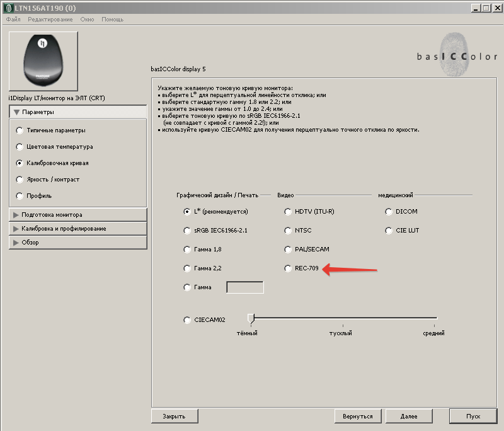
Task: Click the 'i1Display LT/монитор на ЭЛТ (CRT)' label
Action: [x=57, y=98]
